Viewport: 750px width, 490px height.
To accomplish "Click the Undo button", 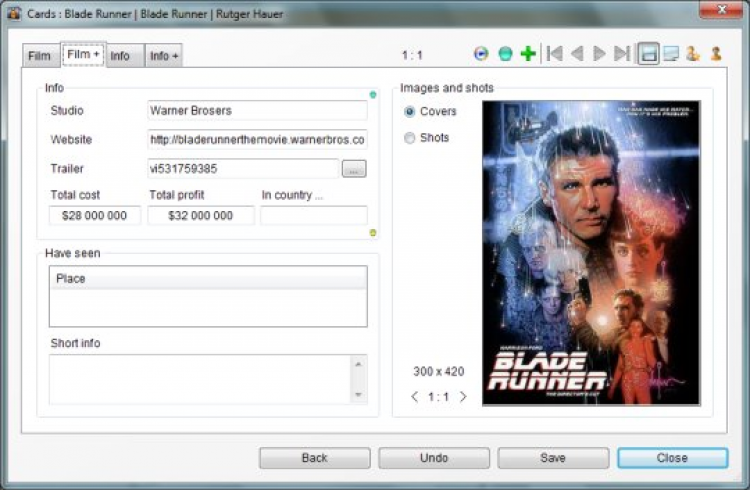I will (434, 458).
